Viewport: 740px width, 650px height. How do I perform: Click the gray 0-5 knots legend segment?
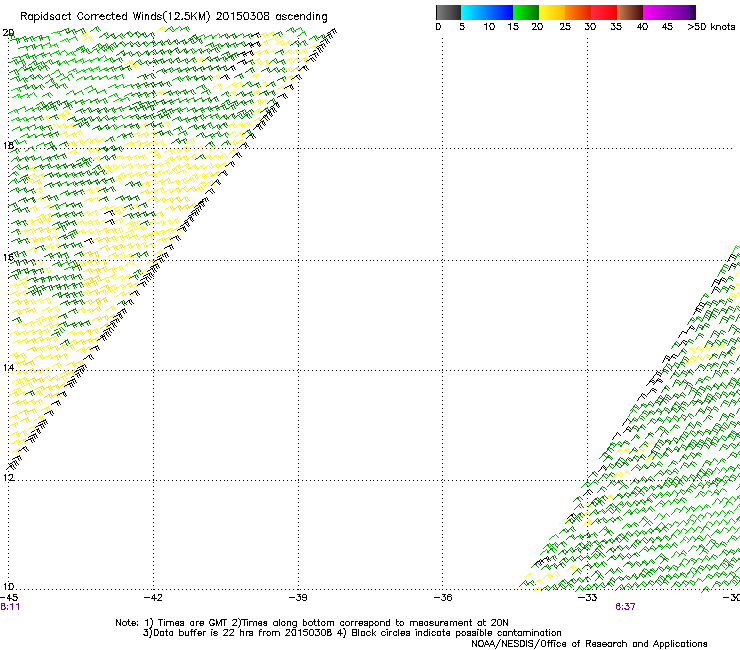point(448,12)
